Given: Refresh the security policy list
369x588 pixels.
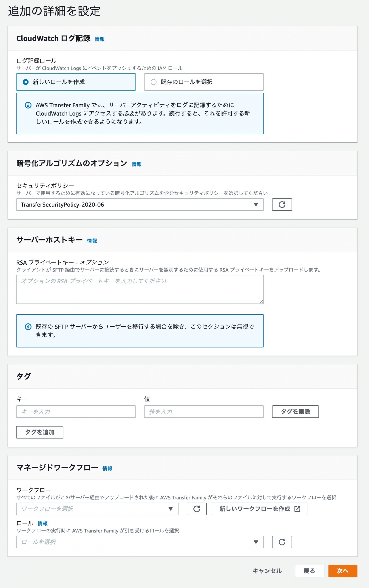Looking at the screenshot, I should 282,204.
